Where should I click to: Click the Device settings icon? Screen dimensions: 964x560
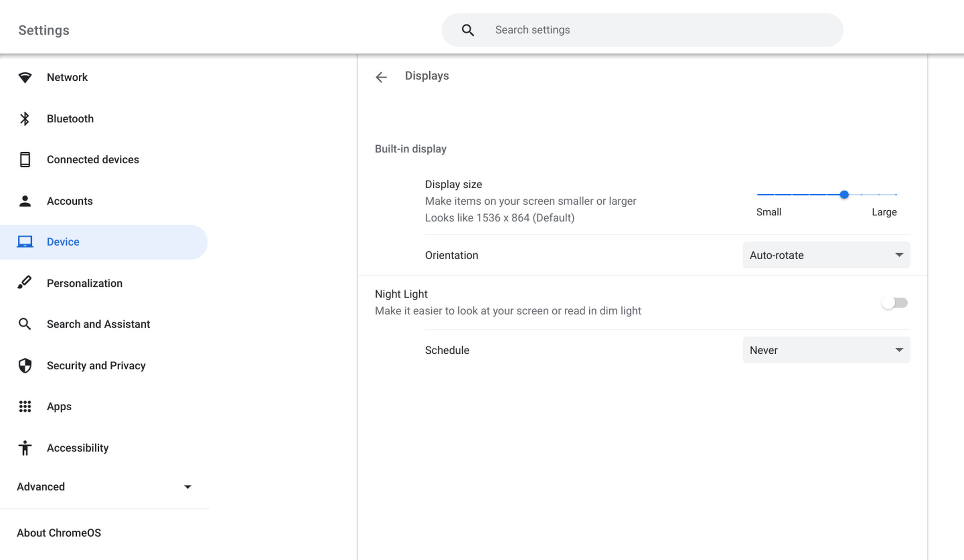[25, 241]
